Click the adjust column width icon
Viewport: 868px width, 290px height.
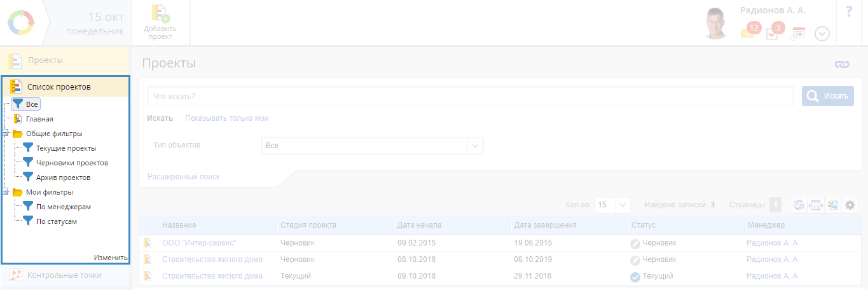coord(816,205)
